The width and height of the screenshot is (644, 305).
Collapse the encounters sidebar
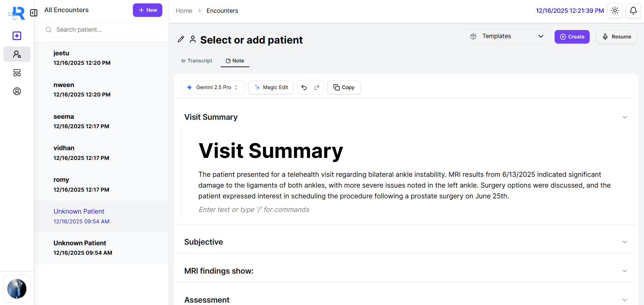33,13
